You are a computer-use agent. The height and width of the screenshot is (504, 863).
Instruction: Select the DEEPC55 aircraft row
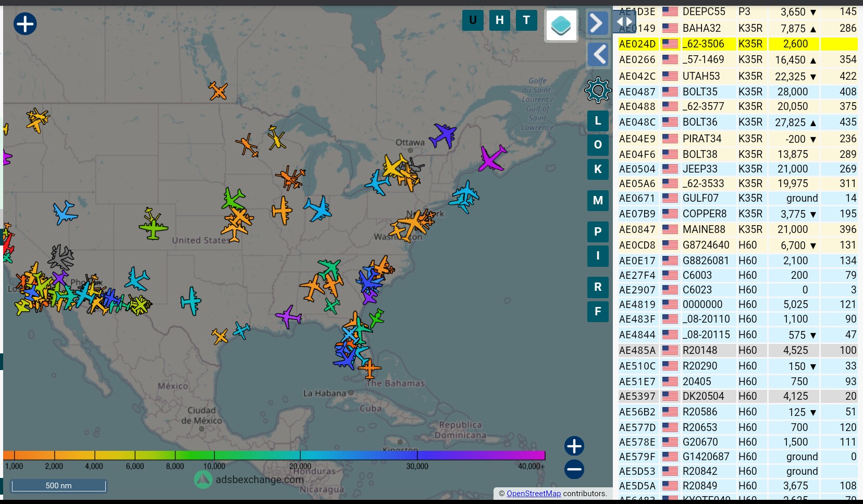(738, 11)
